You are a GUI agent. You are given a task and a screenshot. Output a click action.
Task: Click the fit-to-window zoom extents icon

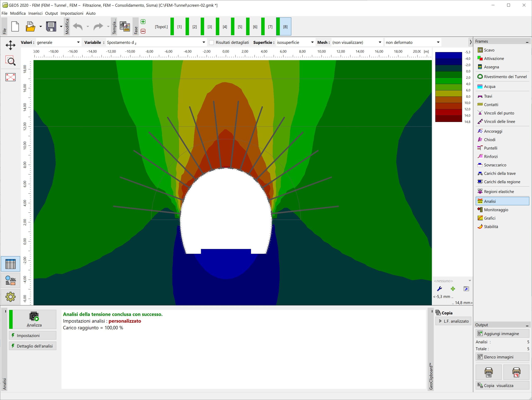pos(10,77)
